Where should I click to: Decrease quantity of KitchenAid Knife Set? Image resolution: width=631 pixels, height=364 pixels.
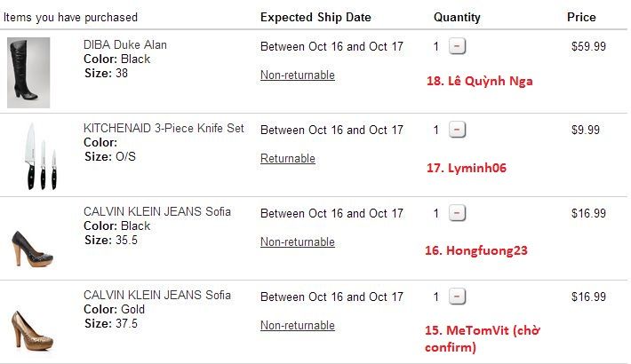coord(457,130)
